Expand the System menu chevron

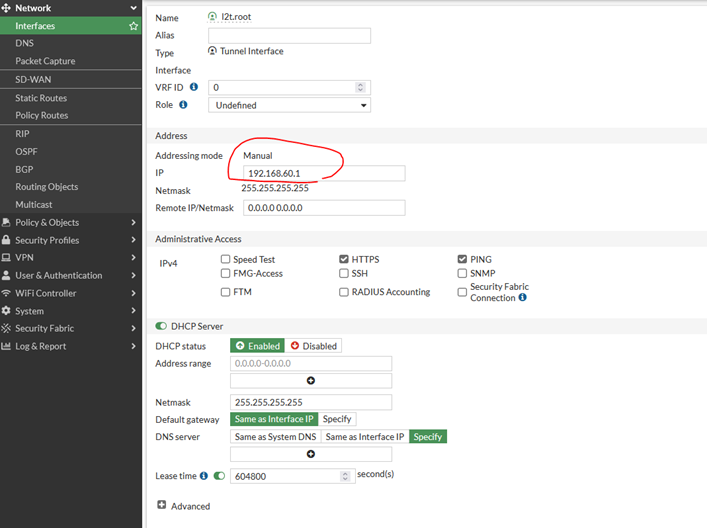point(133,311)
